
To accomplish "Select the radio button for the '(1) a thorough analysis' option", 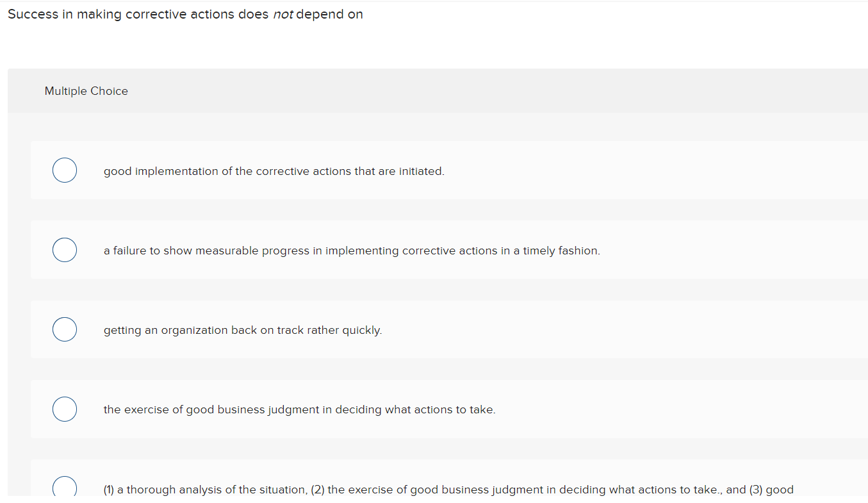I will click(64, 487).
